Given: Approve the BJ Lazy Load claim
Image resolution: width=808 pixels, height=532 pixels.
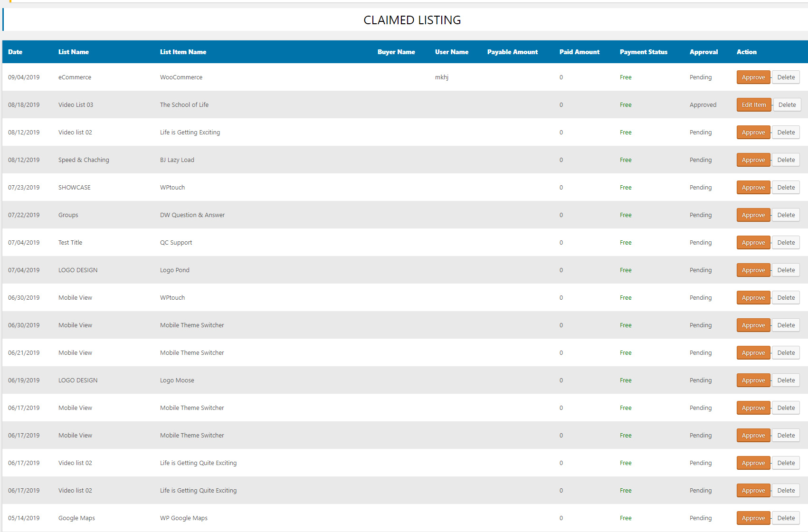Looking at the screenshot, I should [x=753, y=160].
